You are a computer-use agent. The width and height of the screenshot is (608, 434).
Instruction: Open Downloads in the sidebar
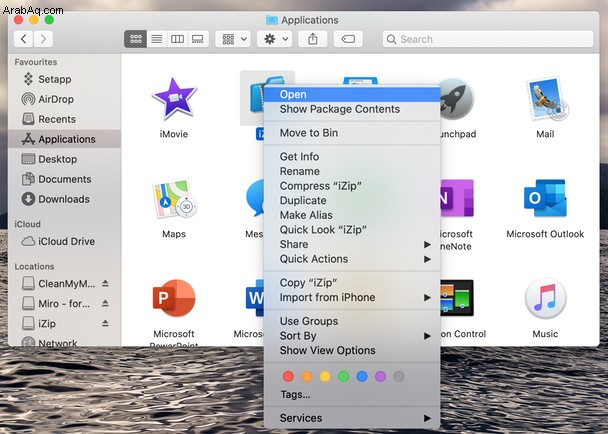coord(64,199)
